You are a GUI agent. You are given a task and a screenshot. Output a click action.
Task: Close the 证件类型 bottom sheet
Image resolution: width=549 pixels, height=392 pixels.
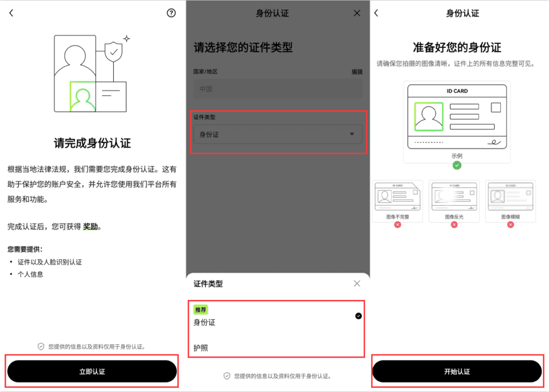pos(357,283)
